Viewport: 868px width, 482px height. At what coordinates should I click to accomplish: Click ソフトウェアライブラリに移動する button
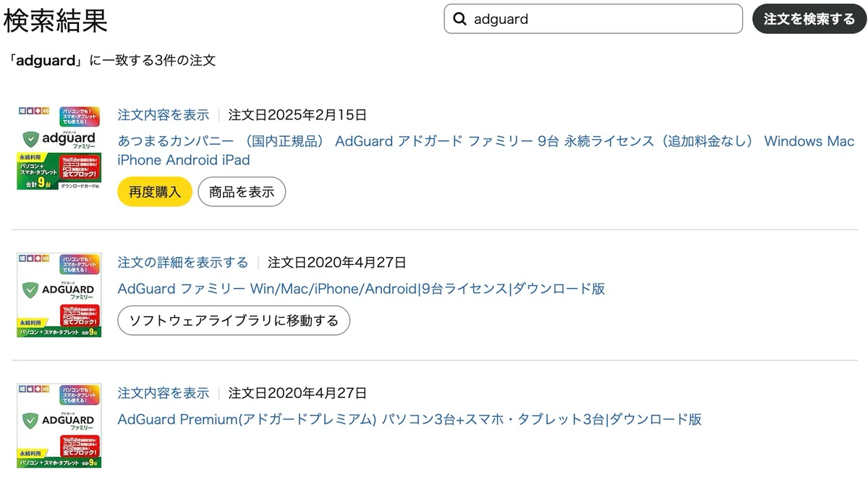pyautogui.click(x=234, y=320)
